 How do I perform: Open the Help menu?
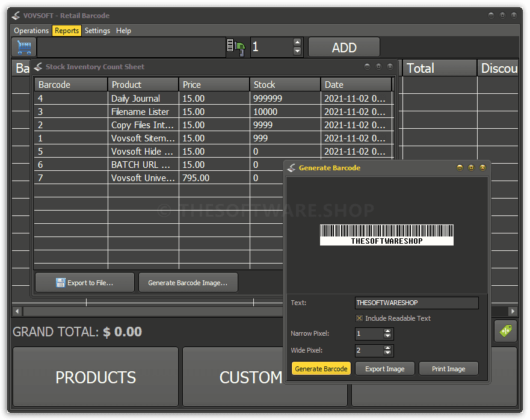coord(123,31)
